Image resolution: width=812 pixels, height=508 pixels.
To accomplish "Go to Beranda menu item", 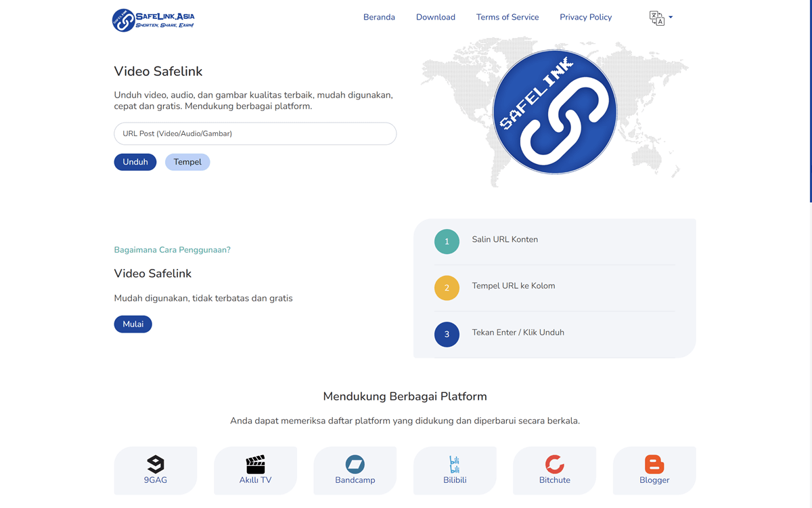I will click(379, 17).
